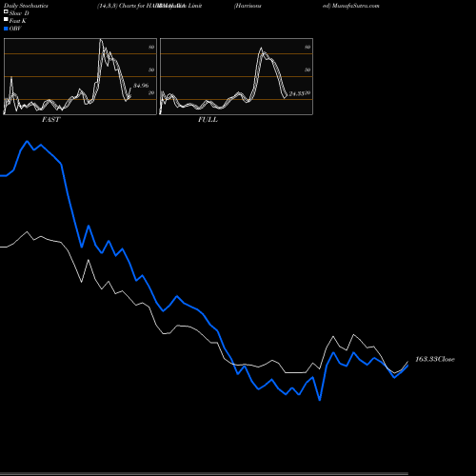This screenshot has width=476, height=476.
Task: Click the 'Fast K' legend label
Action: point(18,21)
